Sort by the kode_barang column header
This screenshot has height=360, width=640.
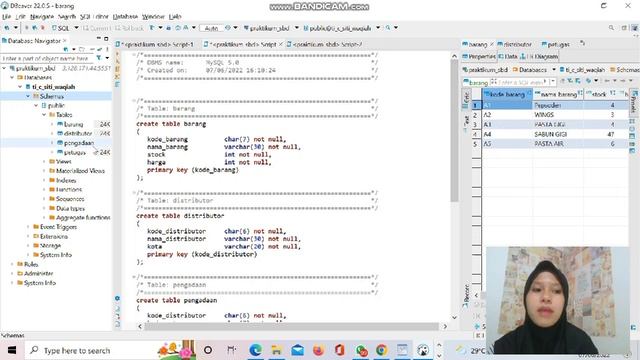[507, 94]
